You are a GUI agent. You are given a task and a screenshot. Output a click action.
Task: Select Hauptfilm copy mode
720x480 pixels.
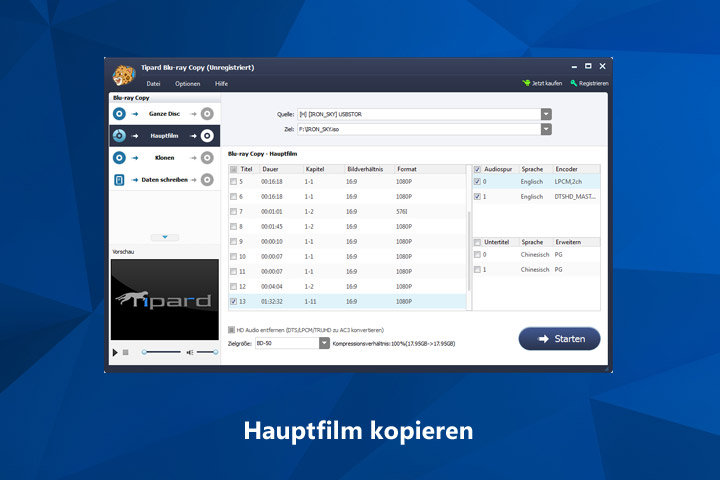point(164,136)
